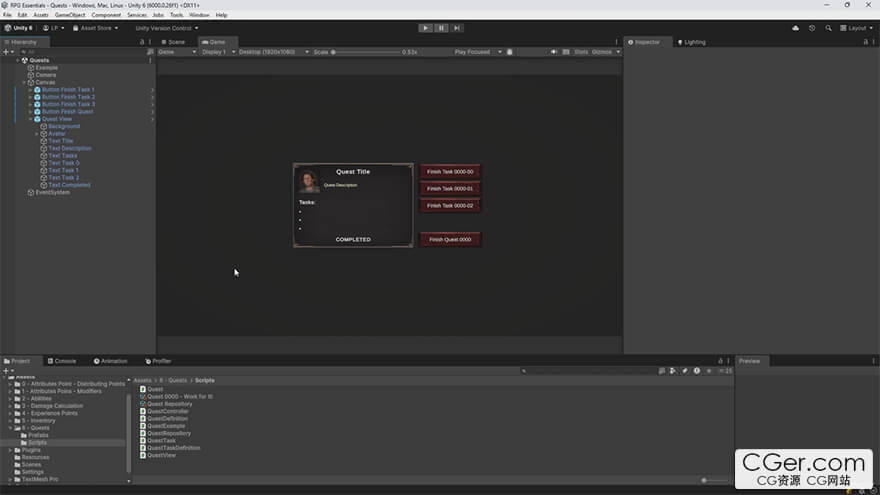Click the Pause button in the toolbar
Screen dimensions: 880x495
tap(441, 28)
